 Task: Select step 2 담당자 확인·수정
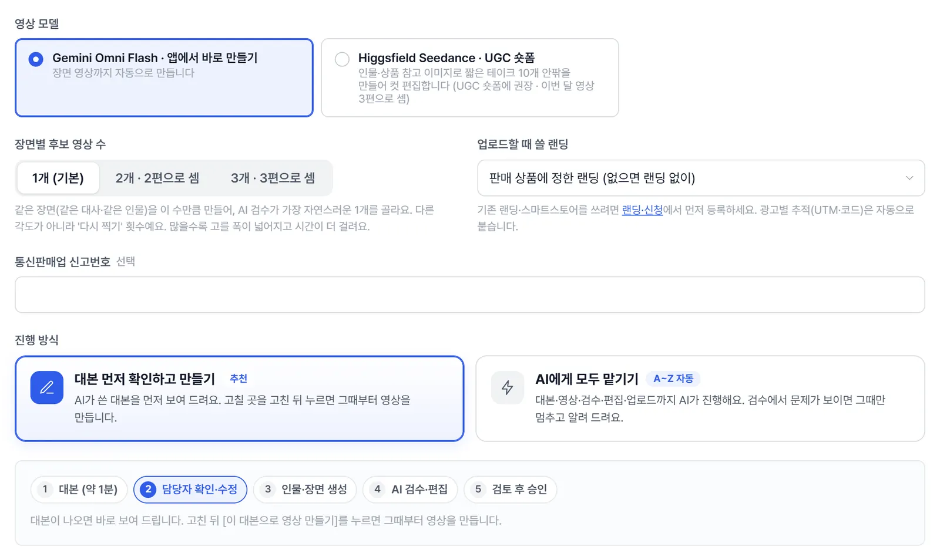(x=190, y=490)
